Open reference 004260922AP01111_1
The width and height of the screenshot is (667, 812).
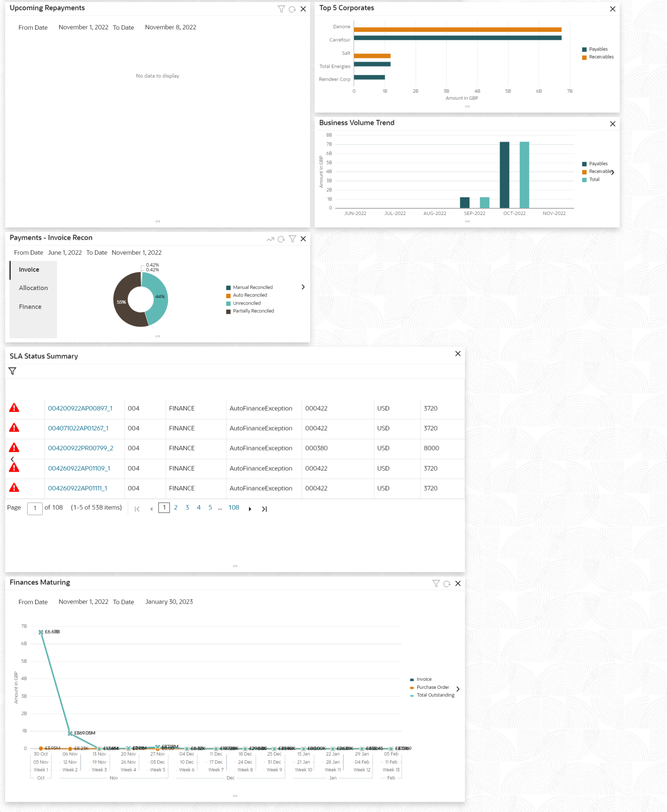click(78, 488)
